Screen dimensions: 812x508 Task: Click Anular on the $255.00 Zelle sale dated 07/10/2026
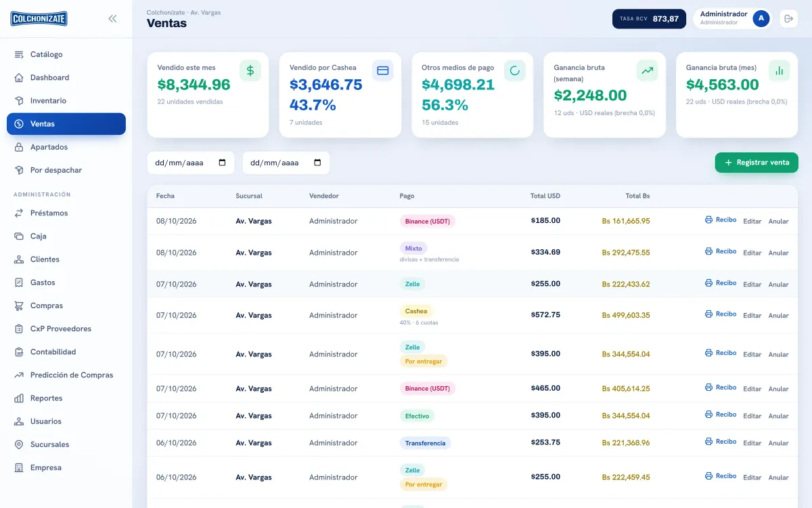coord(778,284)
